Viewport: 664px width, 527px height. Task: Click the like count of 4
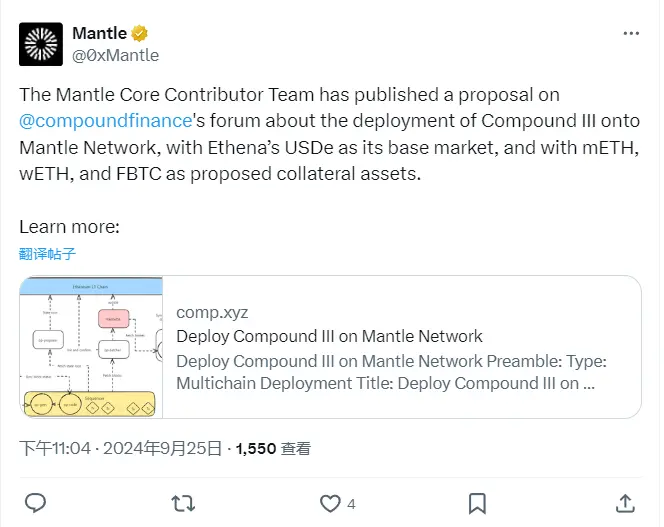pyautogui.click(x=351, y=503)
